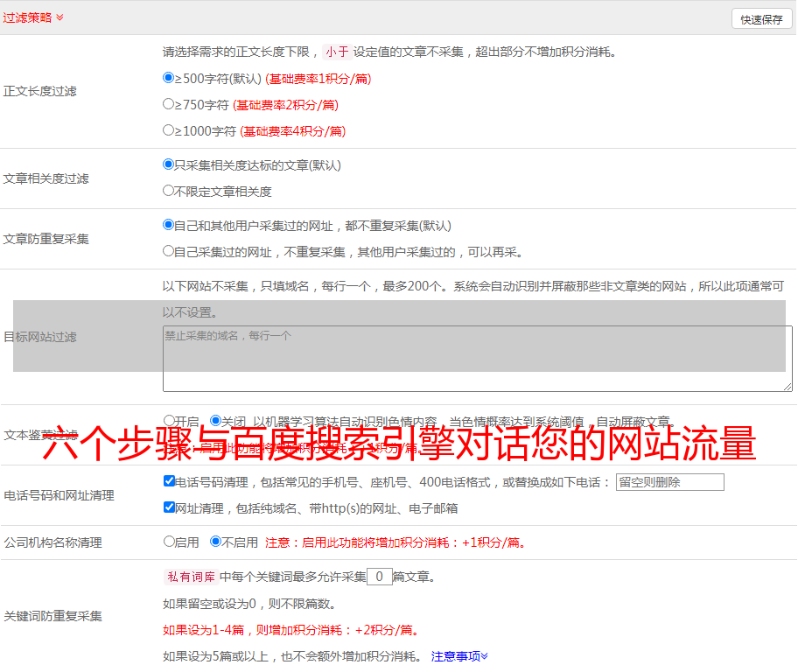Toggle the 电话号码清理 checkbox
Image resolution: width=798 pixels, height=672 pixels.
(x=170, y=481)
